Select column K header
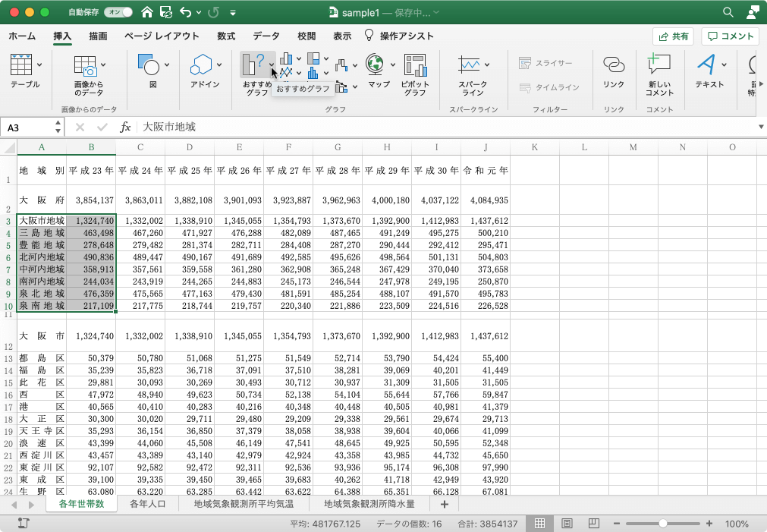Viewport: 767px width, 532px height. point(535,146)
